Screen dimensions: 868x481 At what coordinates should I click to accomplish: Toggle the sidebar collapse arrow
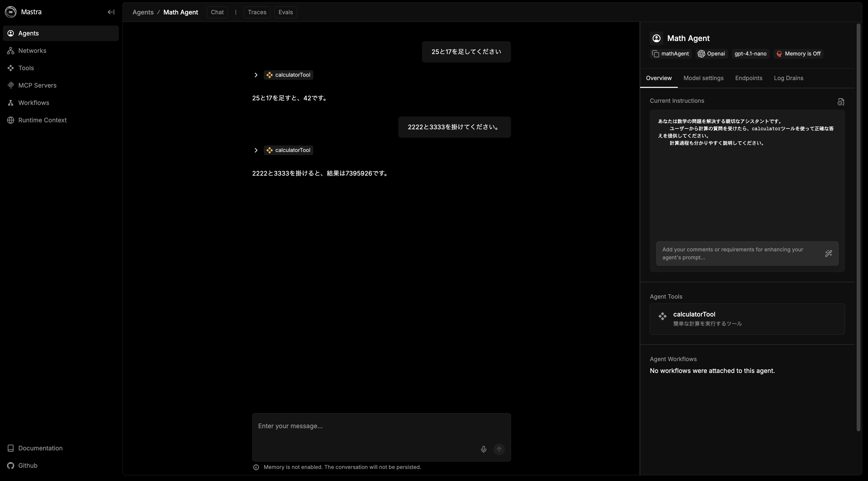tap(111, 12)
